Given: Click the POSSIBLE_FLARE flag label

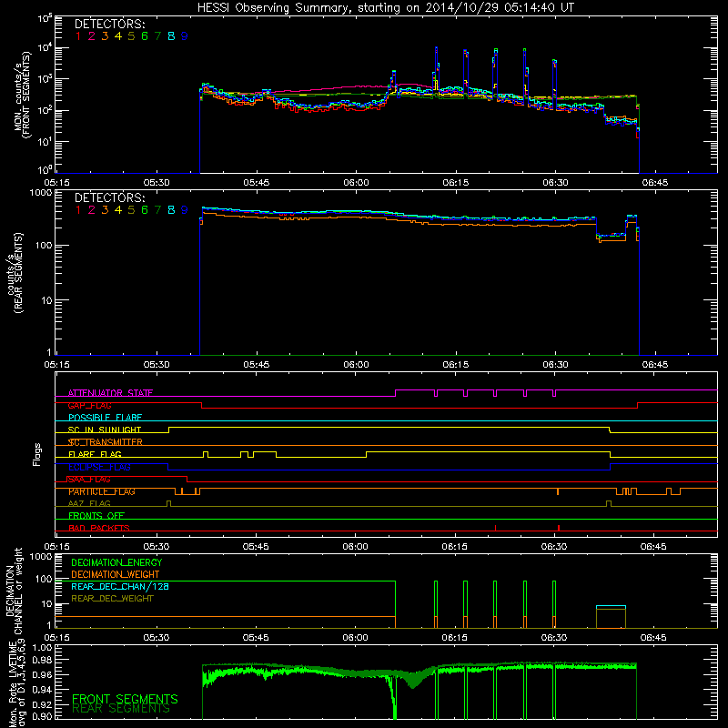Looking at the screenshot, I should tap(105, 418).
